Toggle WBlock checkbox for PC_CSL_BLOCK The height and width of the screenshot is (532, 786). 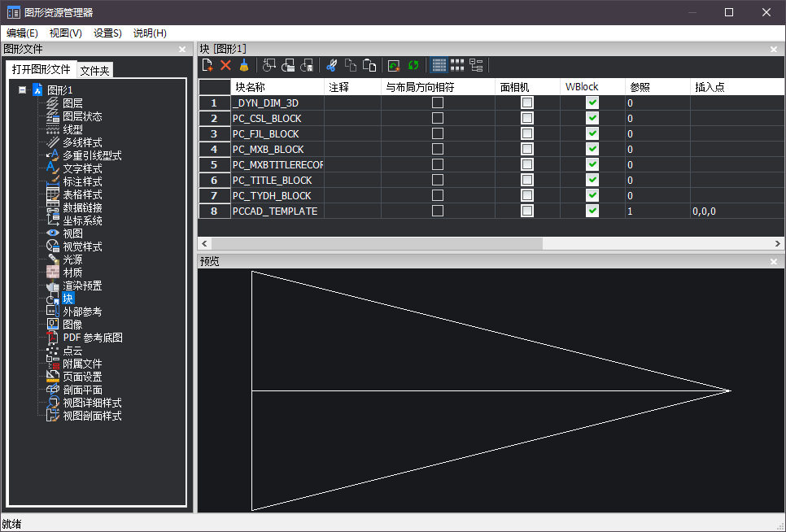coord(592,118)
